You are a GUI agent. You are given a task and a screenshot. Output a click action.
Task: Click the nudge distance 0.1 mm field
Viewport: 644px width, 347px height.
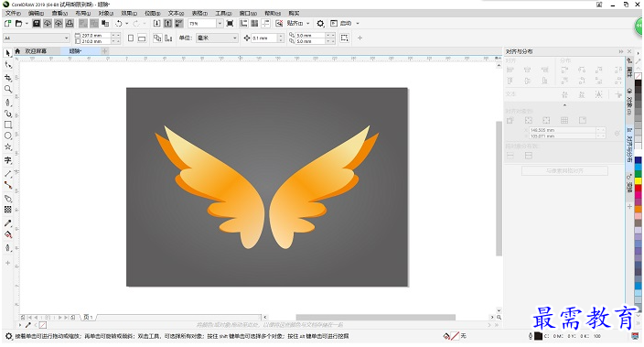click(264, 38)
